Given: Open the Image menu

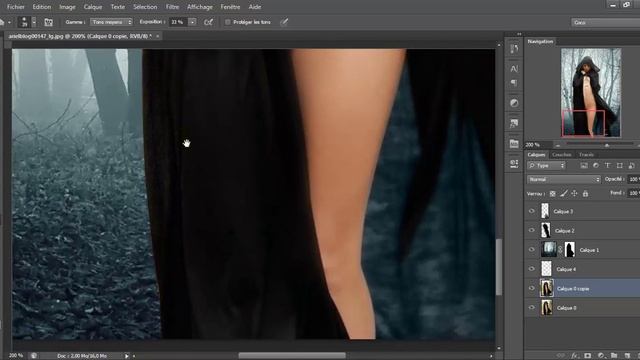Looking at the screenshot, I should coord(67,7).
